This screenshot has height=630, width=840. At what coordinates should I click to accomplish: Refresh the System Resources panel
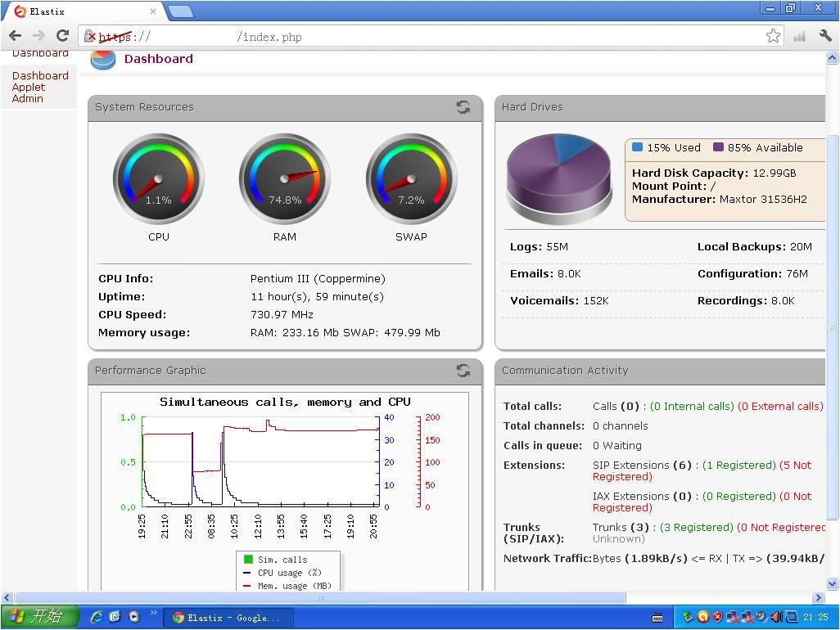tap(463, 107)
